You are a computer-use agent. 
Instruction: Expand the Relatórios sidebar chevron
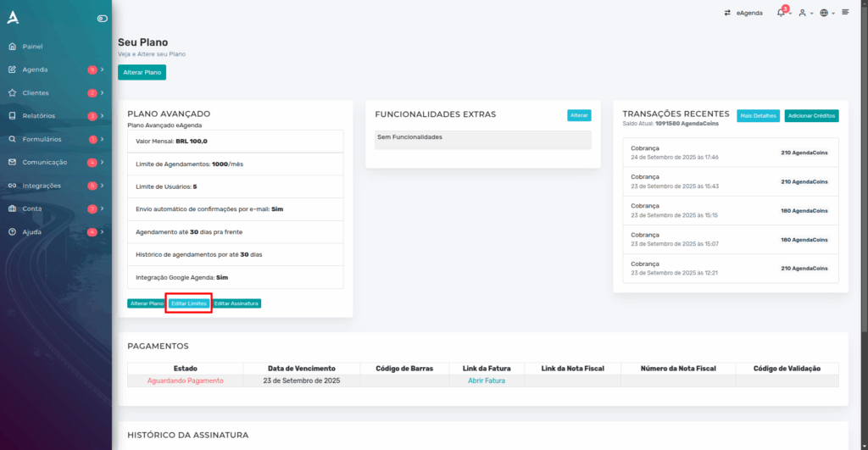103,116
